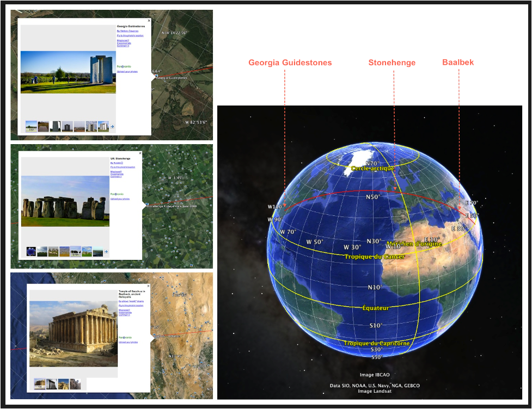Select third thumbnail in Georgia Guidestones strip
This screenshot has height=409, width=532.
[56, 126]
